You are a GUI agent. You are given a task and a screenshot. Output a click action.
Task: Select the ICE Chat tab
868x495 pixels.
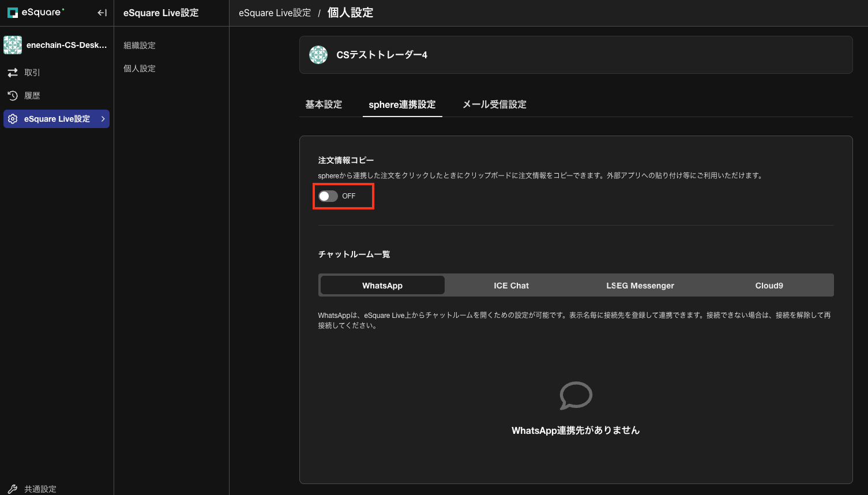tap(512, 286)
